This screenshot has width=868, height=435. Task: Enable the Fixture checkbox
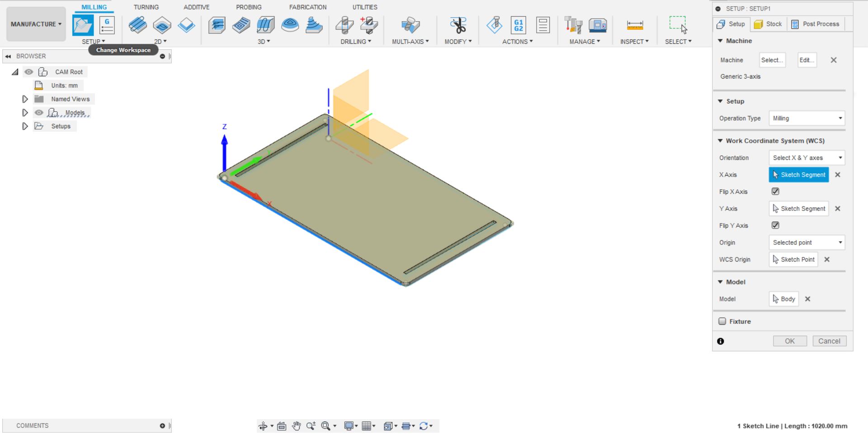722,322
